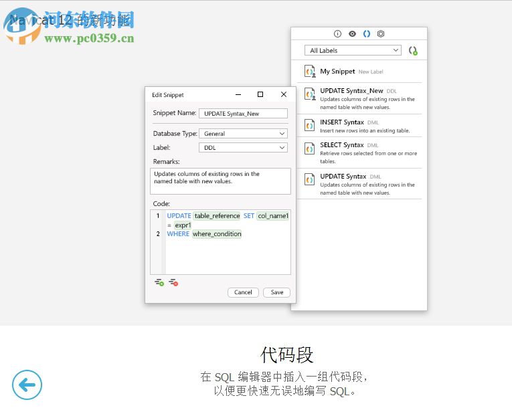Click the DML tag next to INSERT Syntax
The image size is (512, 420).
coord(373,122)
